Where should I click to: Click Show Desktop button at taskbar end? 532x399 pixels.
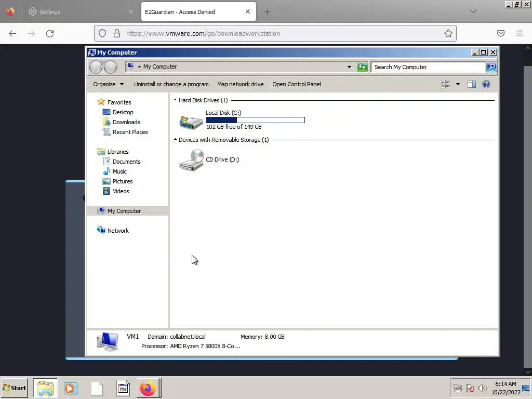(x=526, y=388)
